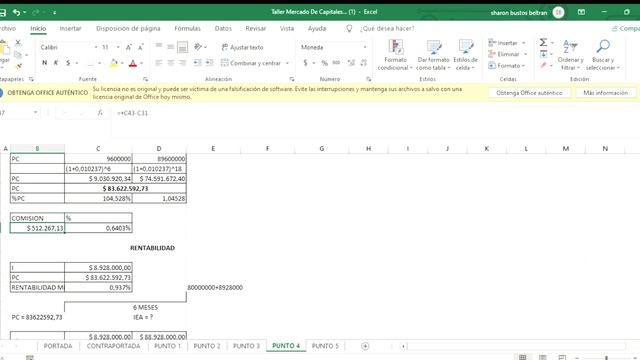Open the fill color dropdown arrow
This screenshot has height=360, width=640.
pos(122,63)
